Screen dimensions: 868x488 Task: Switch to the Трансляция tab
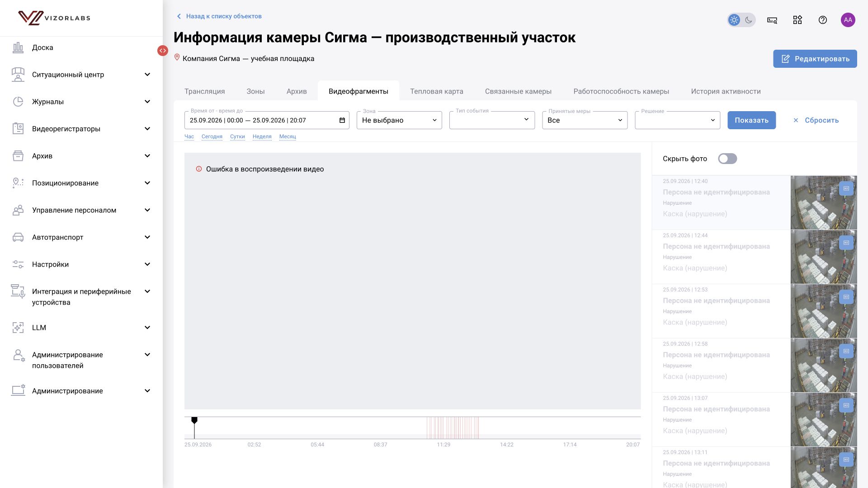[204, 91]
